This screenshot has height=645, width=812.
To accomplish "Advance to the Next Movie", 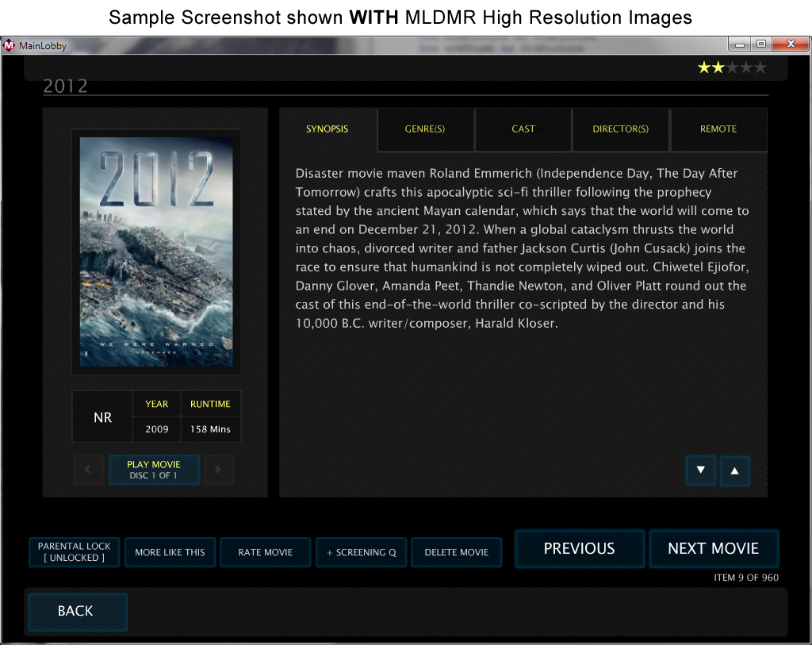I will 714,548.
